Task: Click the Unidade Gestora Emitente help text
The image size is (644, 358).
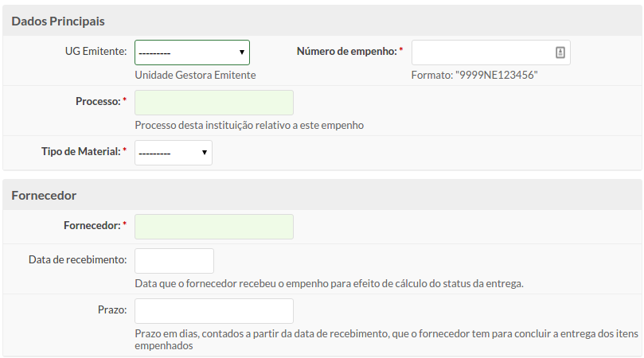Action: (x=196, y=75)
